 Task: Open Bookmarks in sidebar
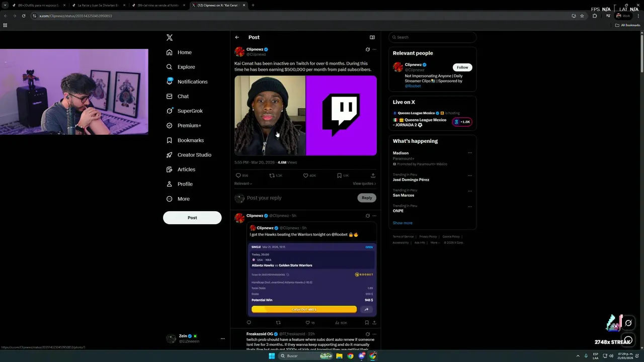(x=185, y=140)
